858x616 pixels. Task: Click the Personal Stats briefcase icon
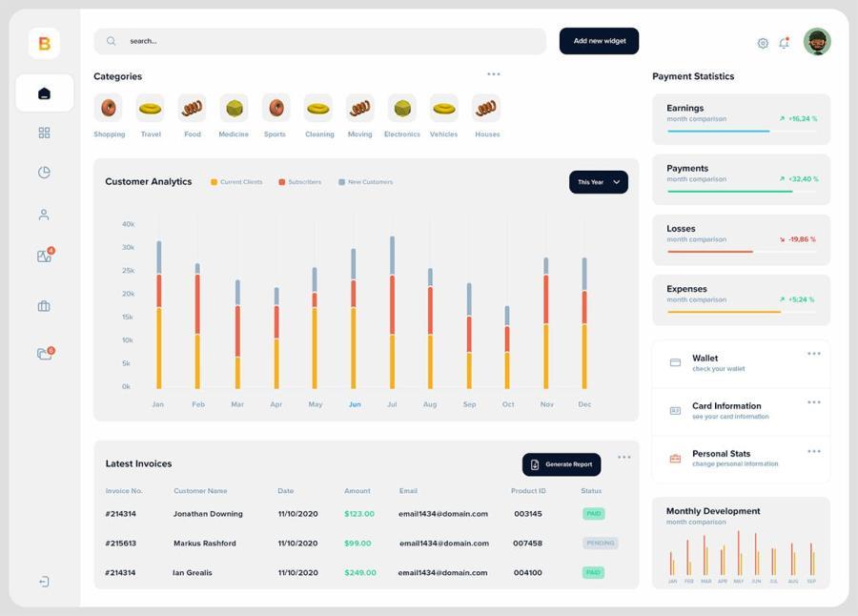click(x=675, y=459)
